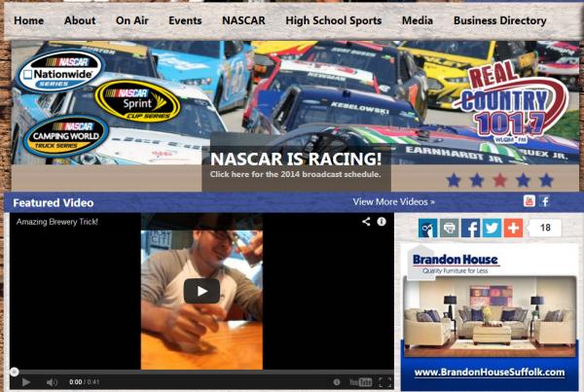
Task: Click the NASCAR Sprint Cup Series logo
Action: 137,101
